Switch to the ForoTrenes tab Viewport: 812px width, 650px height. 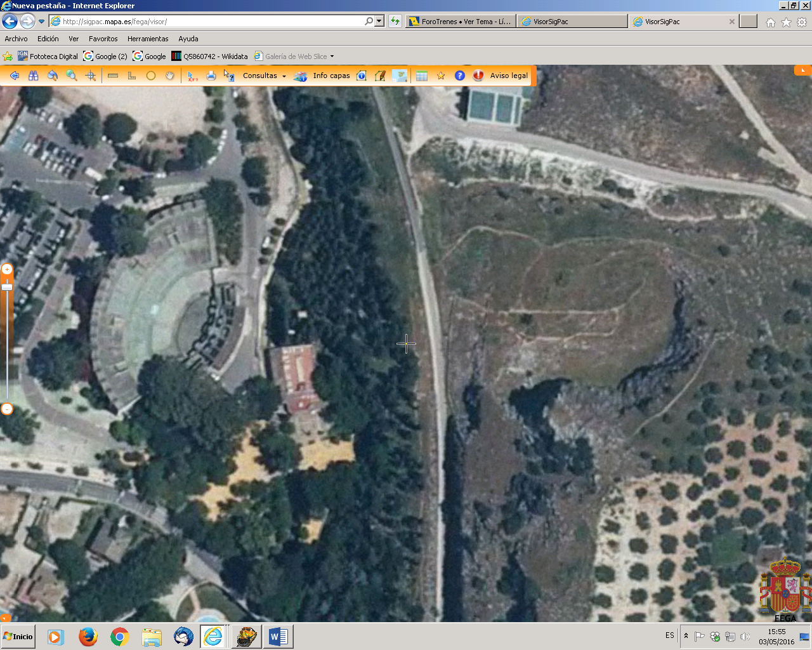[461, 22]
